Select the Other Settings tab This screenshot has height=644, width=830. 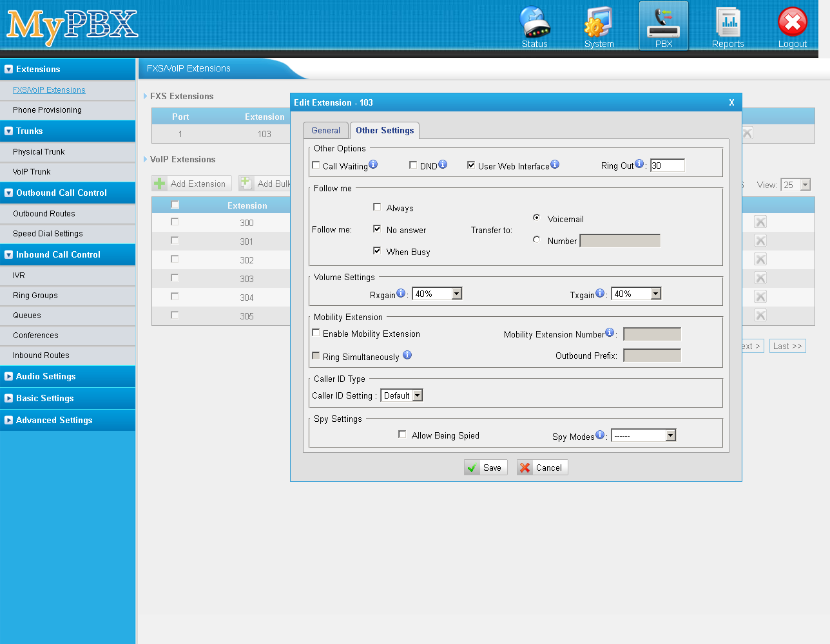pyautogui.click(x=385, y=130)
